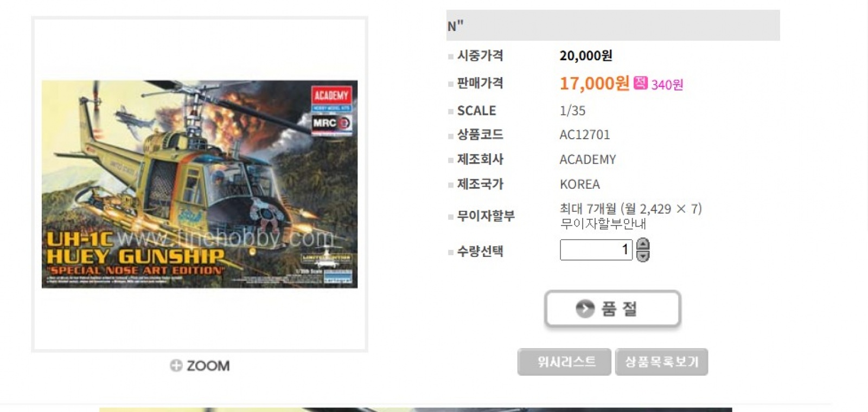The width and height of the screenshot is (868, 412).
Task: Select the AC12701 product code
Action: tap(585, 134)
